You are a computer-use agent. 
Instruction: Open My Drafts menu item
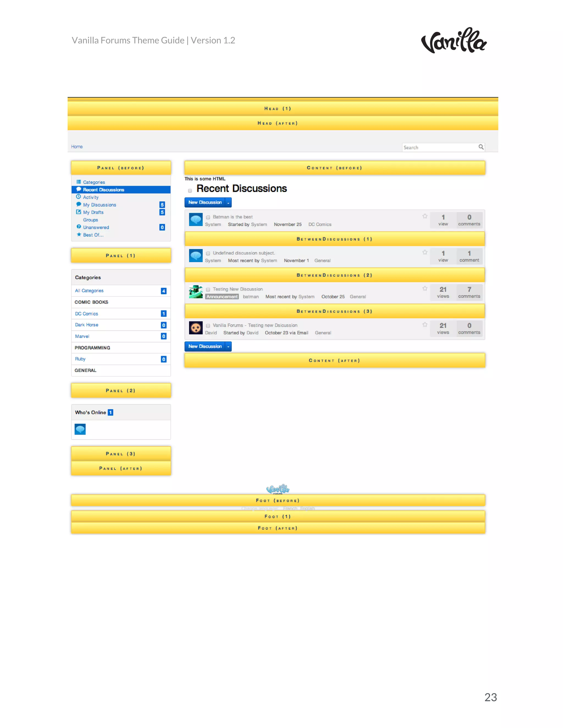tap(93, 212)
